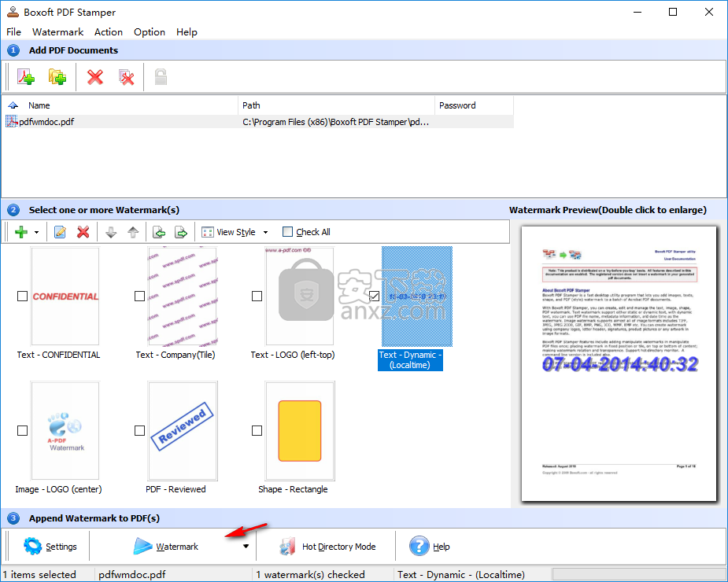Click '1 items selected' status text
The image size is (728, 582).
click(39, 575)
